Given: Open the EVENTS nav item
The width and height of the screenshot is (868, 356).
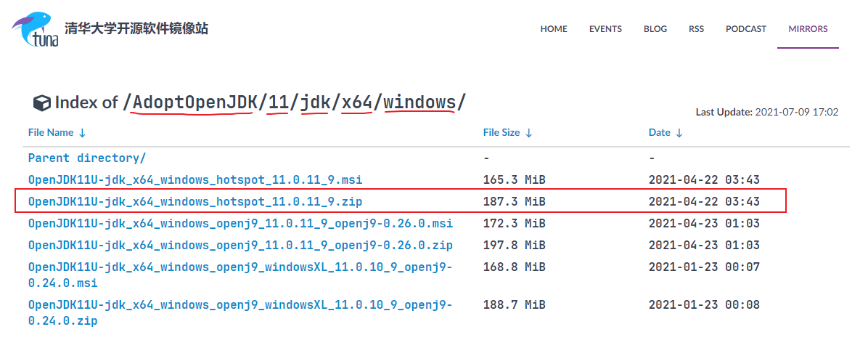Looking at the screenshot, I should point(605,29).
